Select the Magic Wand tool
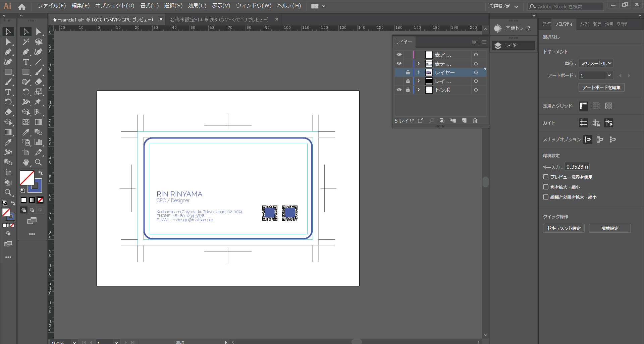 click(26, 42)
